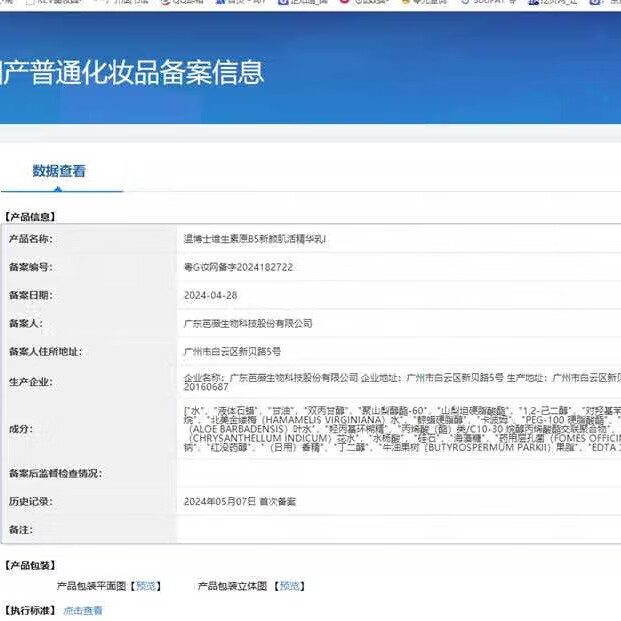621x621 pixels.
Task: Click ALOE BARBADENSIS in the ingredients
Action: pyautogui.click(x=239, y=429)
